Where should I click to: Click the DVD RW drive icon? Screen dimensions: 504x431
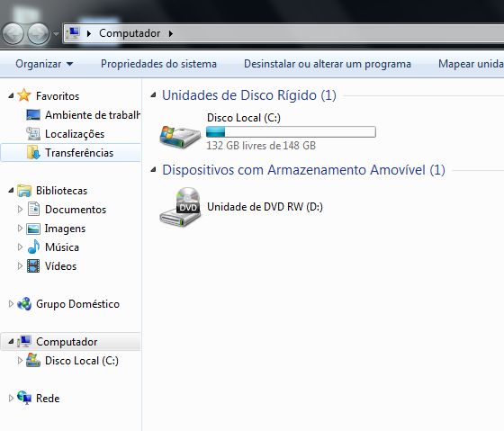[x=180, y=207]
